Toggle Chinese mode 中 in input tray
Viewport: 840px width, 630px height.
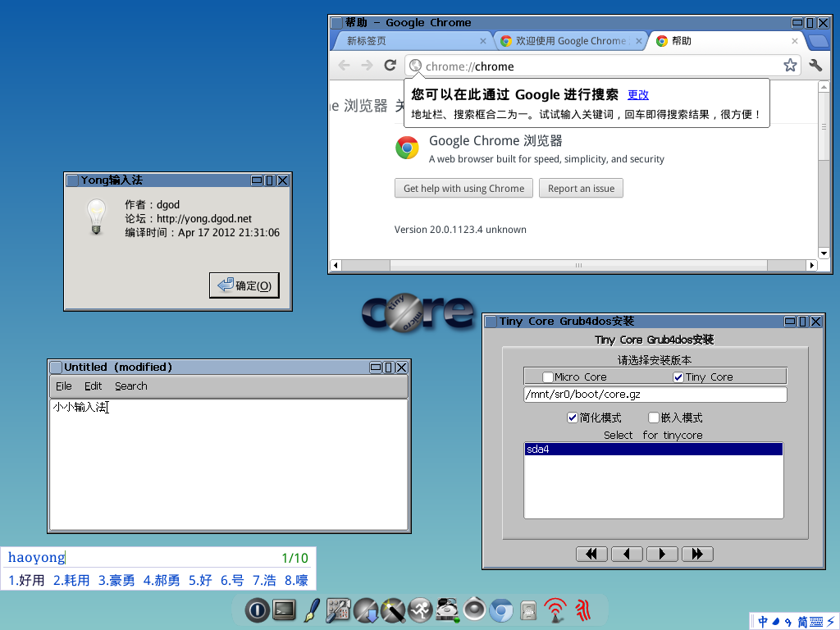[x=763, y=622]
